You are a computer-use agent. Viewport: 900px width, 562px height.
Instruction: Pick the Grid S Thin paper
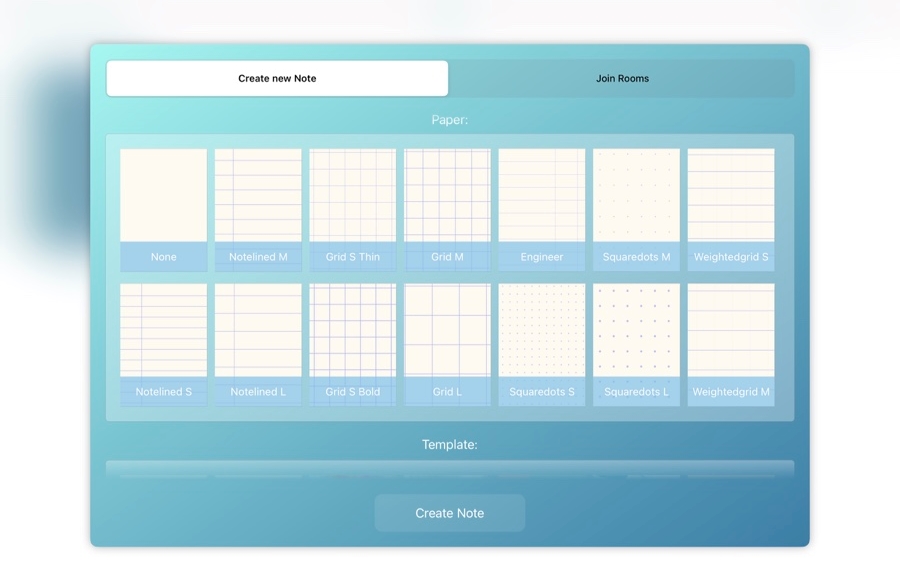[x=352, y=210]
